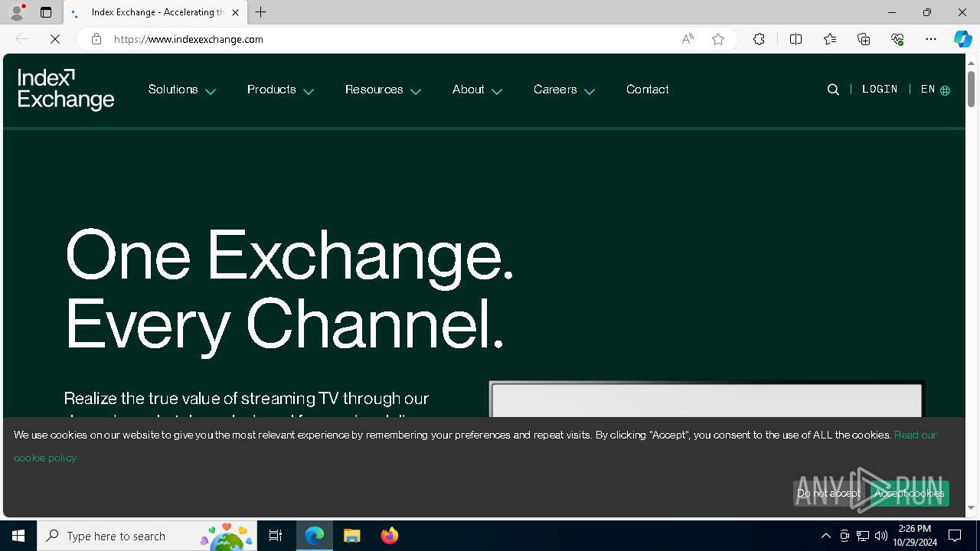
Task: Launch the Copilot sidebar icon
Action: point(962,39)
